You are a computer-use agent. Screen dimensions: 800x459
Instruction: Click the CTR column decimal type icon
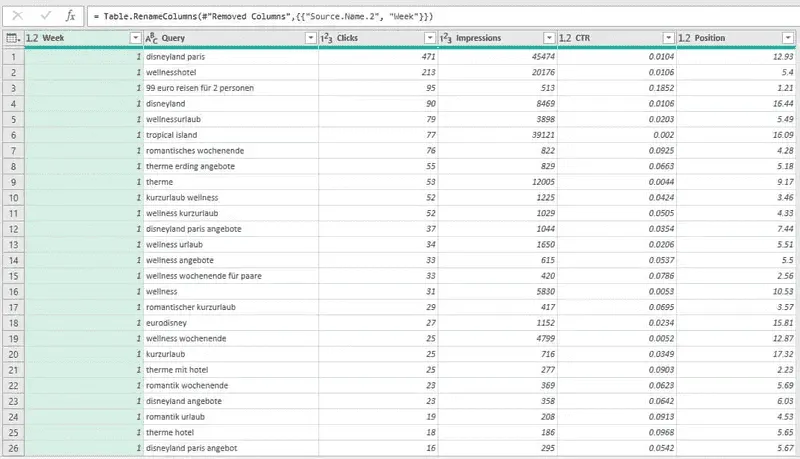pyautogui.click(x=566, y=38)
